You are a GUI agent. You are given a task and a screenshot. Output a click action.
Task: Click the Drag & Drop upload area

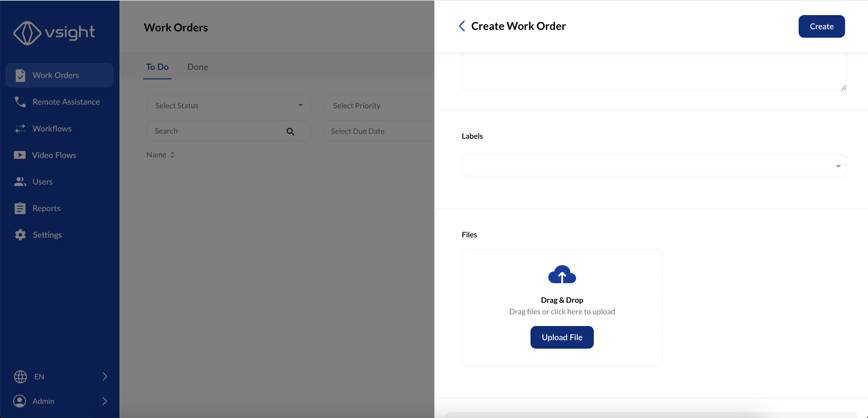tap(562, 308)
